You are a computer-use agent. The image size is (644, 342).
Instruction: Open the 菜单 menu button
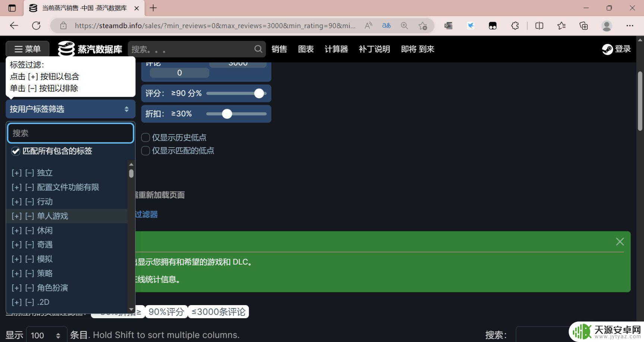28,49
